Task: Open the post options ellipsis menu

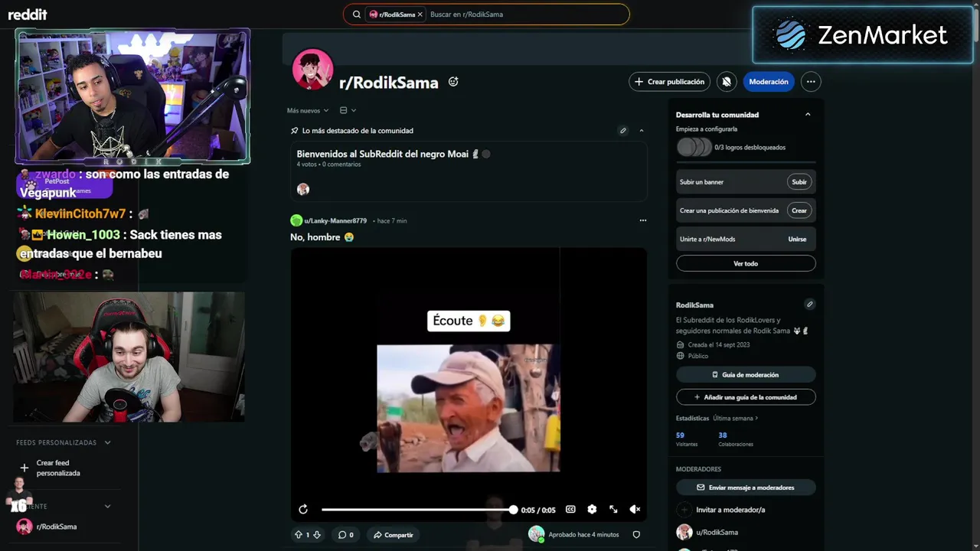Action: [x=643, y=220]
